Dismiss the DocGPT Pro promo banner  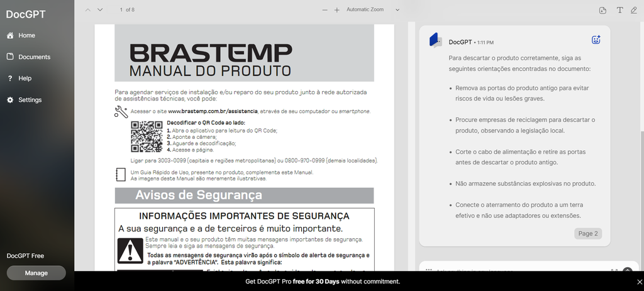coord(639,282)
